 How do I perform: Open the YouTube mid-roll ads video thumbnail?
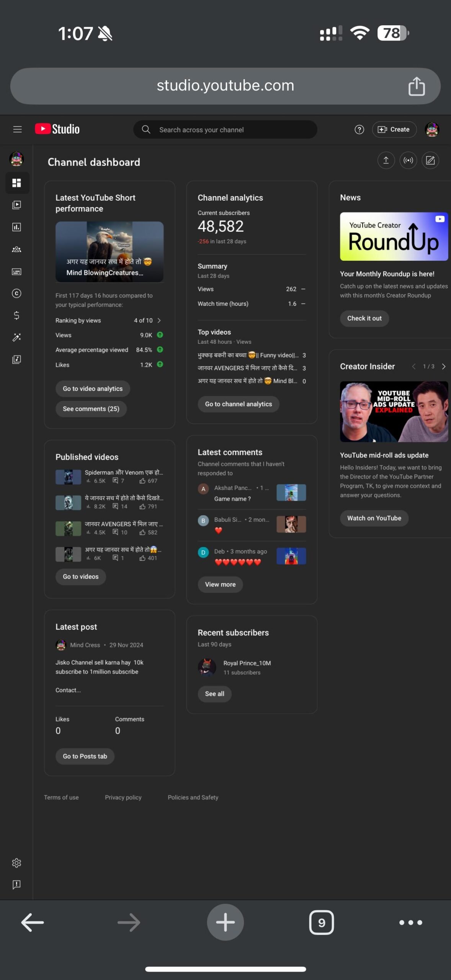tap(394, 412)
